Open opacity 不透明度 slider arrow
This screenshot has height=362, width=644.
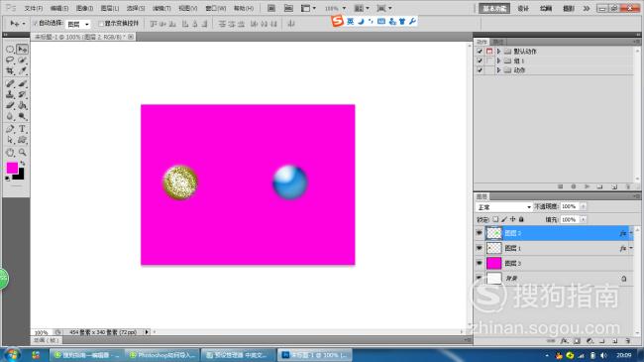pos(584,206)
